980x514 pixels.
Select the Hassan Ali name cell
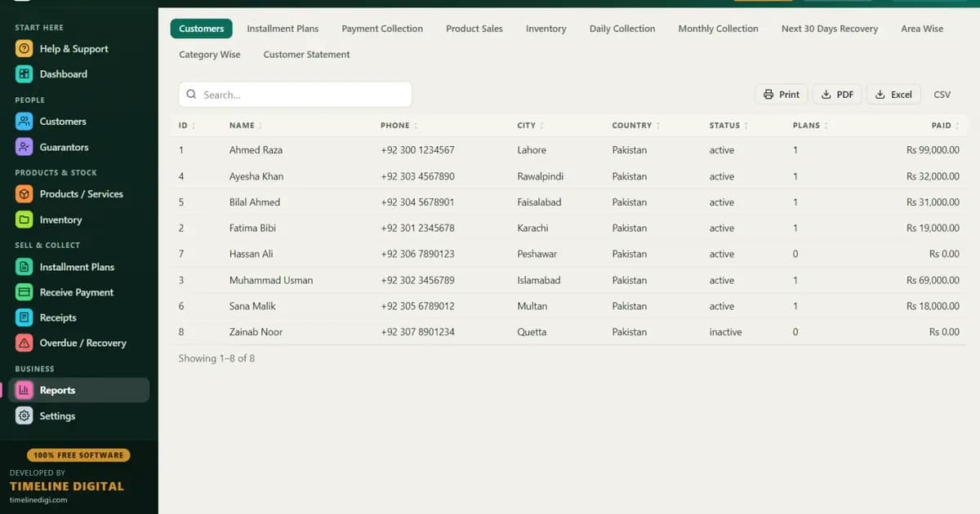[252, 255]
